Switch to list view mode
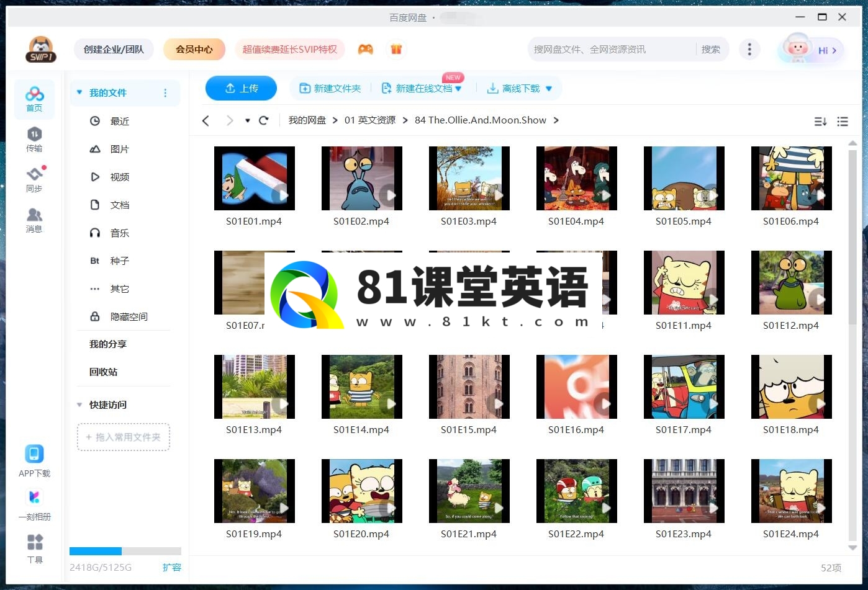The image size is (868, 590). pyautogui.click(x=843, y=122)
